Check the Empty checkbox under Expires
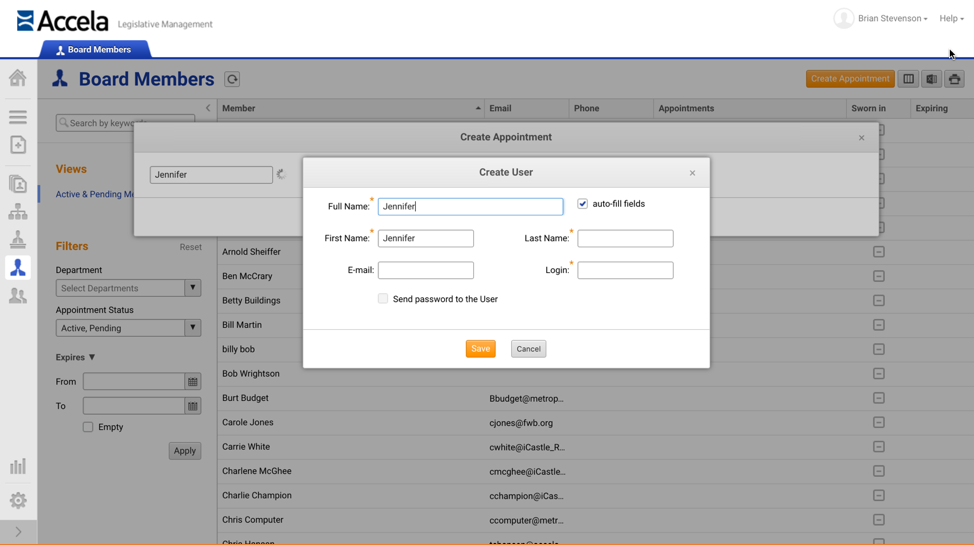Viewport: 974px width, 545px height. (88, 427)
